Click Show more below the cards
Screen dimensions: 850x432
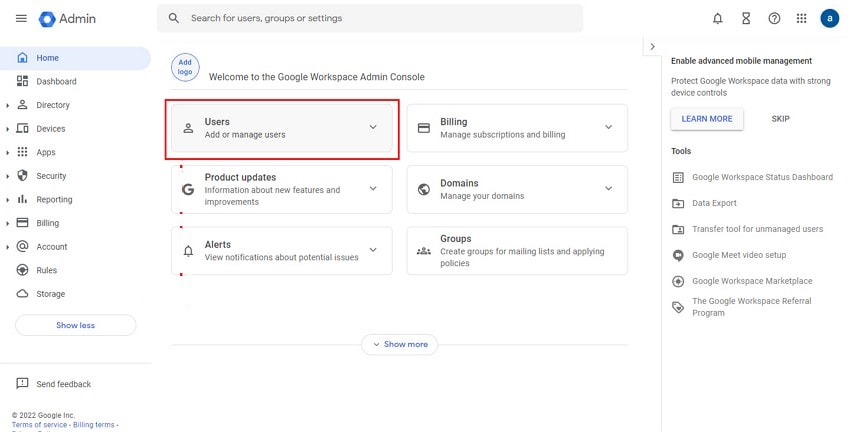399,344
